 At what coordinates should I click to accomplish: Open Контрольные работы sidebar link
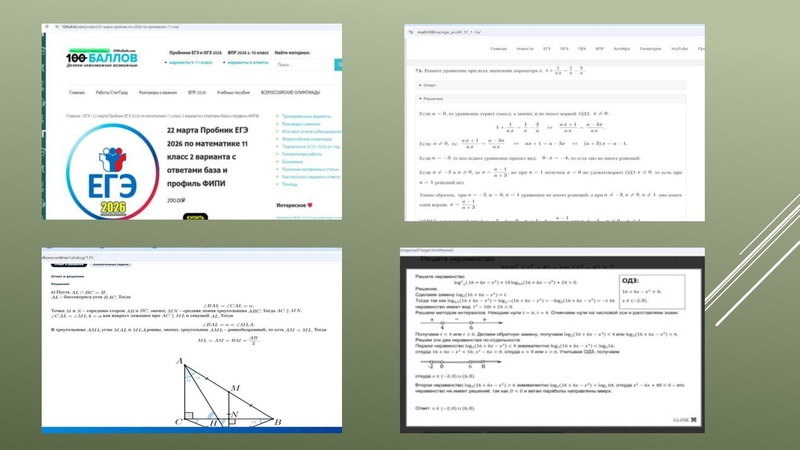point(302,154)
